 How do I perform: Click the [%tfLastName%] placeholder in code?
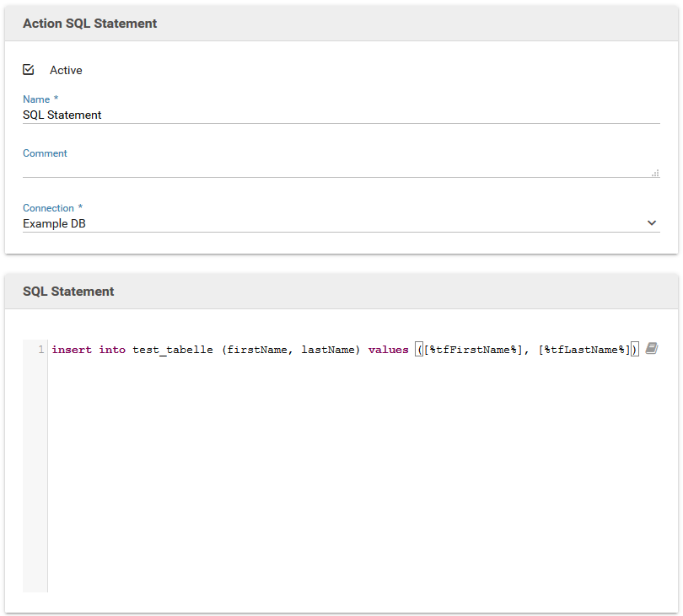584,350
